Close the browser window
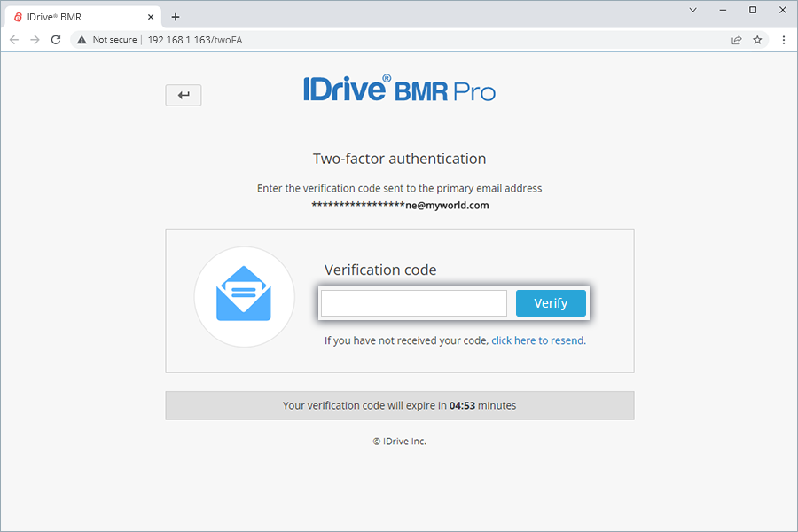Screen dimensions: 798x532 click(783, 10)
